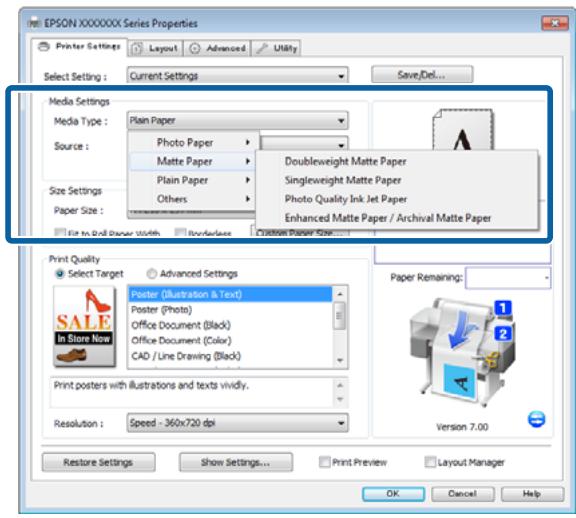Expand the Plain Paper submenu
The height and width of the screenshot is (518, 576).
click(x=193, y=180)
